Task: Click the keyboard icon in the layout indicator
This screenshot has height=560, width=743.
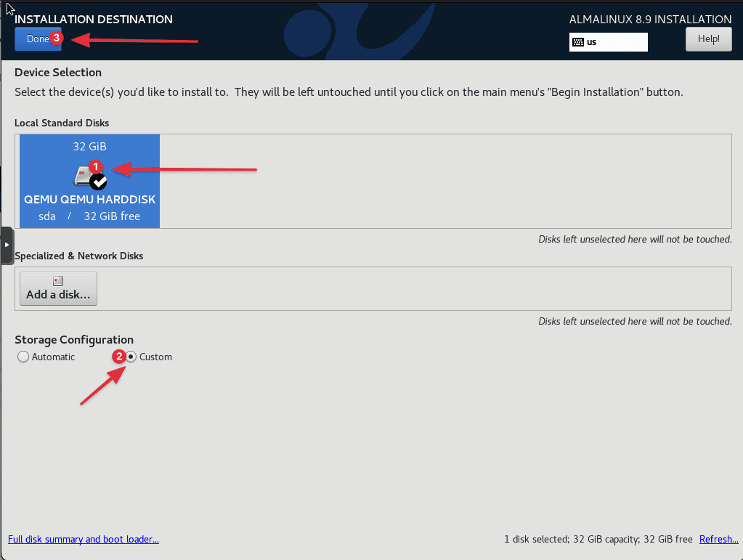Action: (x=578, y=42)
